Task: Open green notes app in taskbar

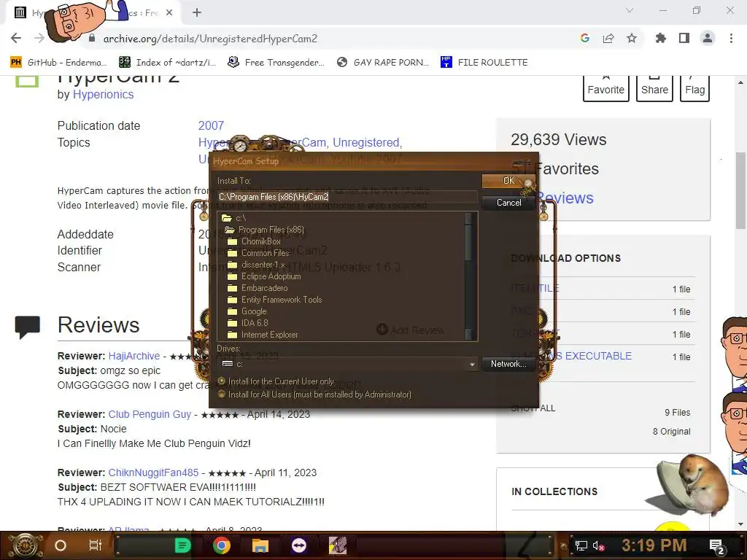Action: pos(182,545)
